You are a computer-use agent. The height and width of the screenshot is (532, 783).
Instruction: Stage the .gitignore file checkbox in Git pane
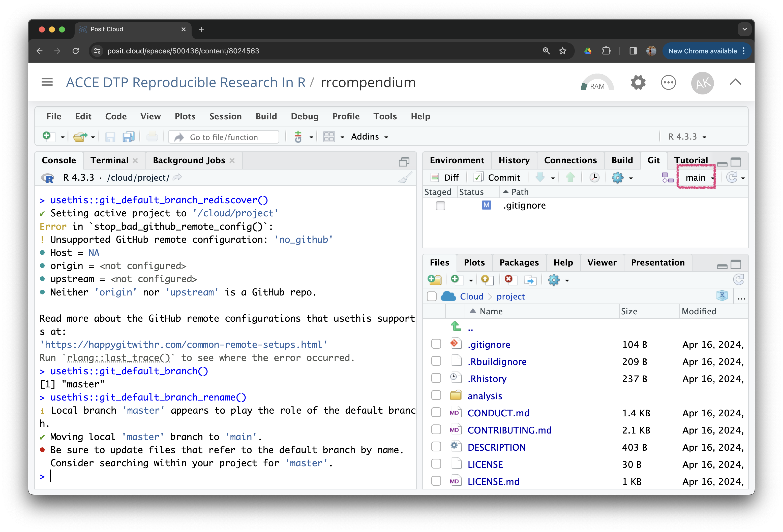(440, 205)
